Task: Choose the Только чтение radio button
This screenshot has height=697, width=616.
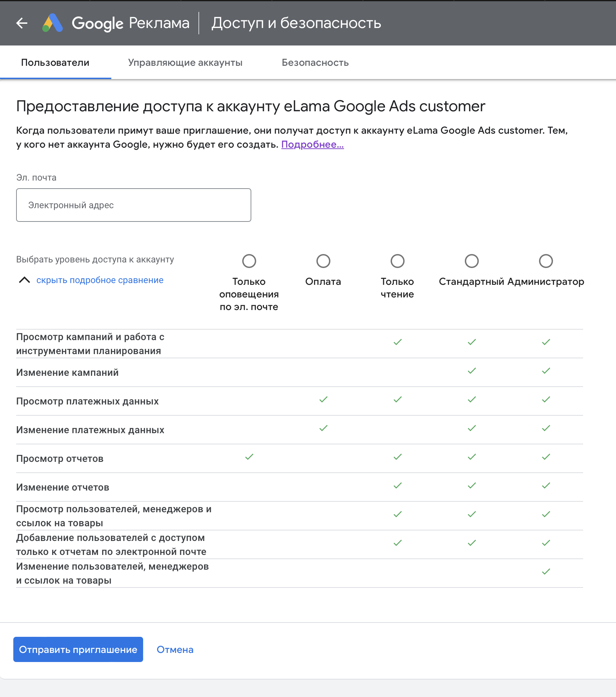Action: 398,261
